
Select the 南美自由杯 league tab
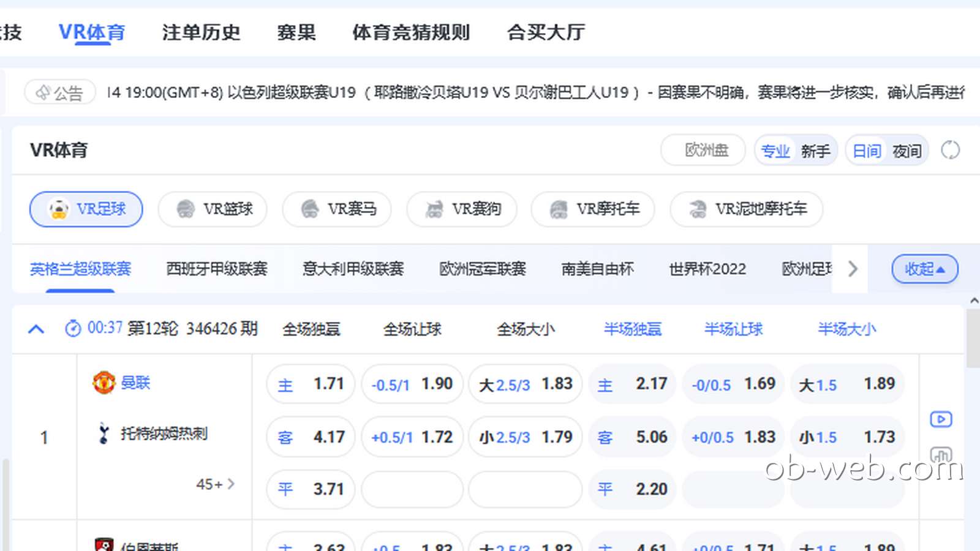tap(598, 269)
